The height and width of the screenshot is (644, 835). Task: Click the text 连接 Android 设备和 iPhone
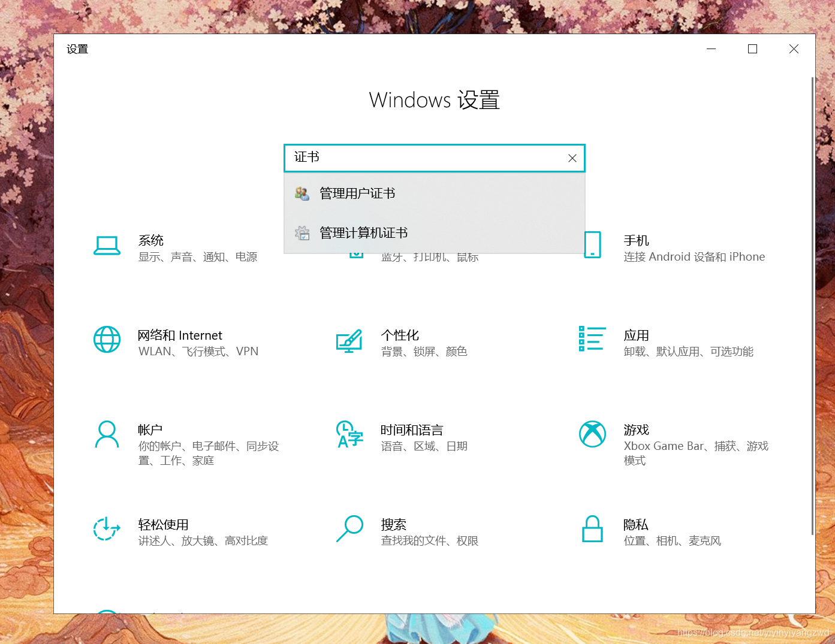694,257
